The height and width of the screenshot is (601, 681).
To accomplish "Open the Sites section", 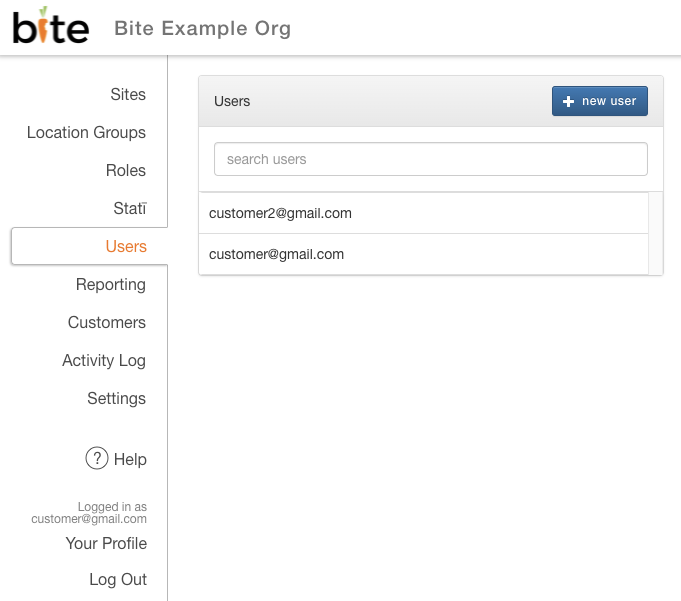I will (128, 94).
